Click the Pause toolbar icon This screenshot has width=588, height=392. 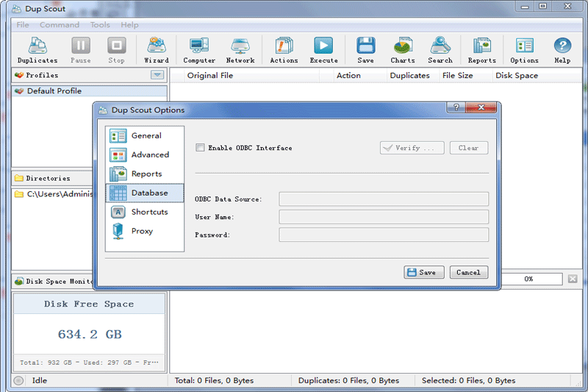click(x=81, y=50)
